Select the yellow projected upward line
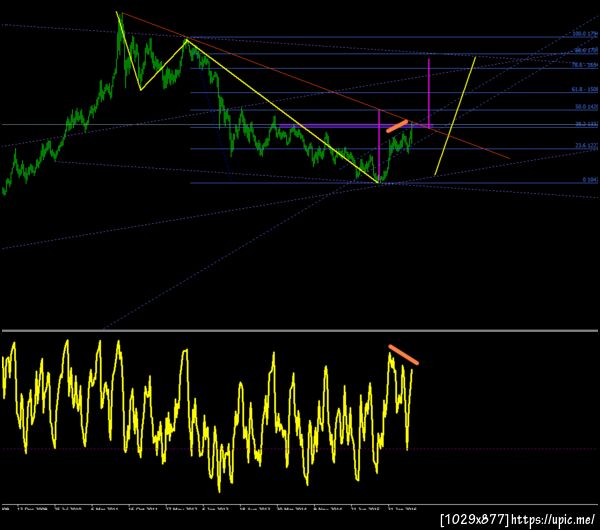Viewport: 600px width, 530px height. (x=455, y=116)
